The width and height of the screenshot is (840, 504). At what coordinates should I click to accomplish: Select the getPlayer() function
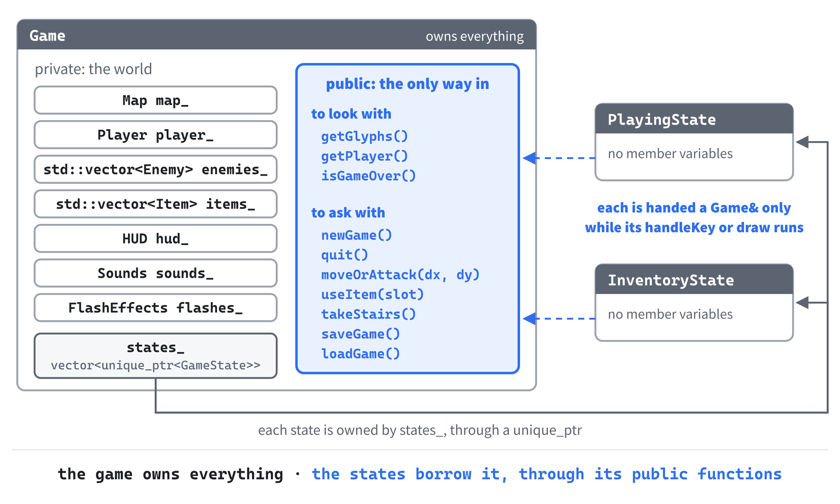pos(365,156)
